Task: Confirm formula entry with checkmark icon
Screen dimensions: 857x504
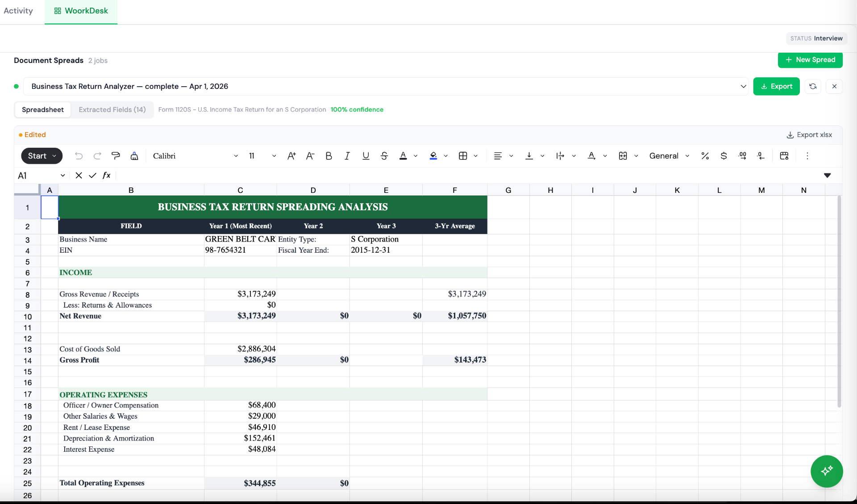Action: pyautogui.click(x=92, y=175)
